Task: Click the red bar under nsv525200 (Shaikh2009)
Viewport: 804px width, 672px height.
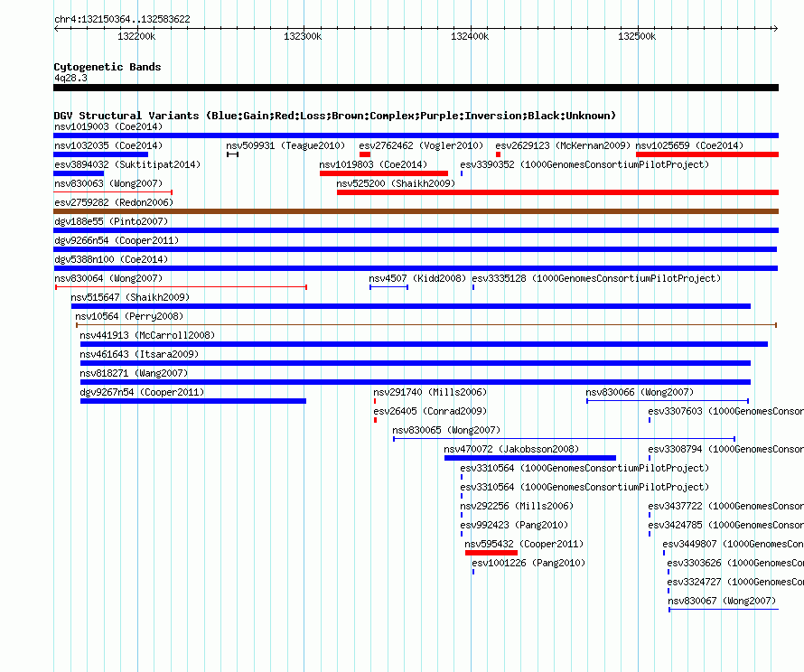Action: point(558,192)
